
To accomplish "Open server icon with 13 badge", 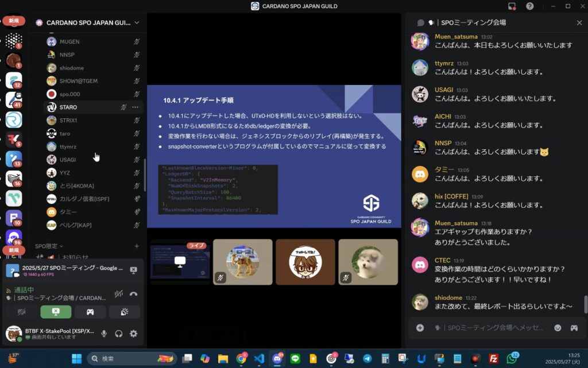I will 14,159.
